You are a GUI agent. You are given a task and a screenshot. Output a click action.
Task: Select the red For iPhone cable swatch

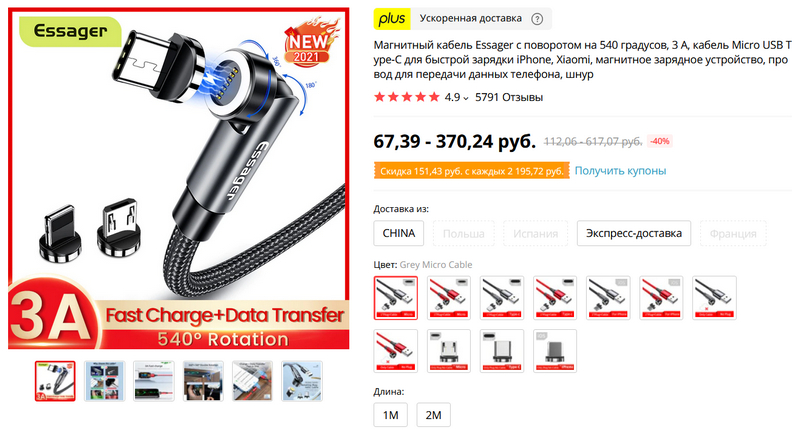coord(661,298)
